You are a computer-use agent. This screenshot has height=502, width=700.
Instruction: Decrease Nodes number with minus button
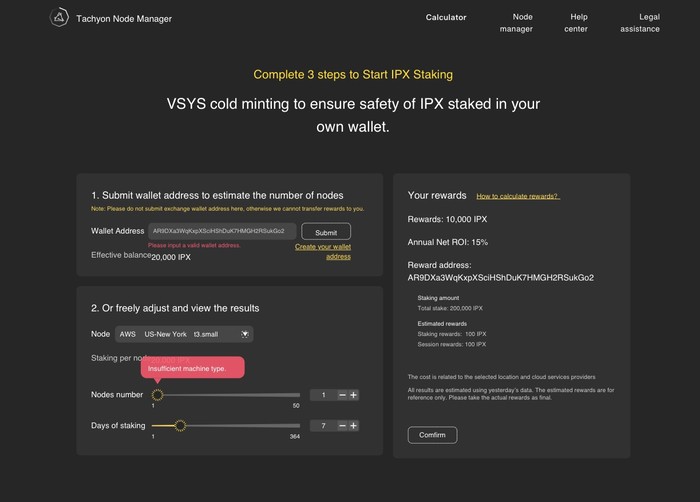point(342,395)
